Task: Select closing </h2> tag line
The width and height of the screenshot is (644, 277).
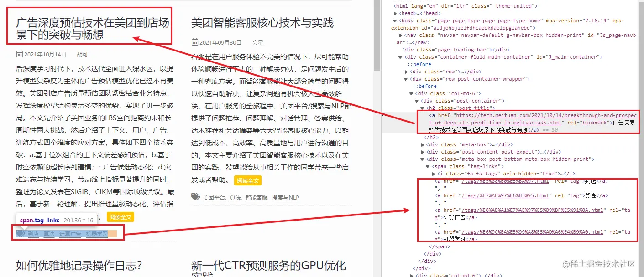Action: tap(431, 137)
